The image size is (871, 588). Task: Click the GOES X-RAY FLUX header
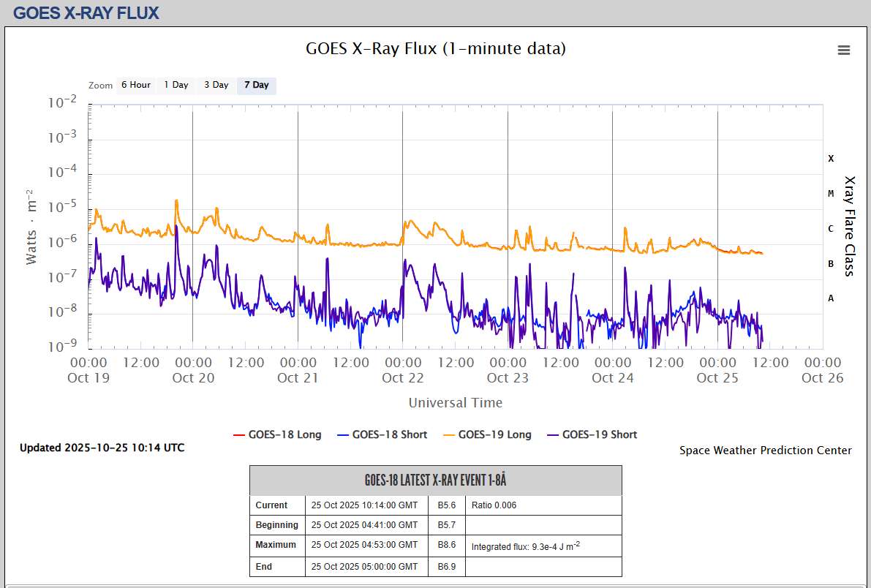point(86,12)
